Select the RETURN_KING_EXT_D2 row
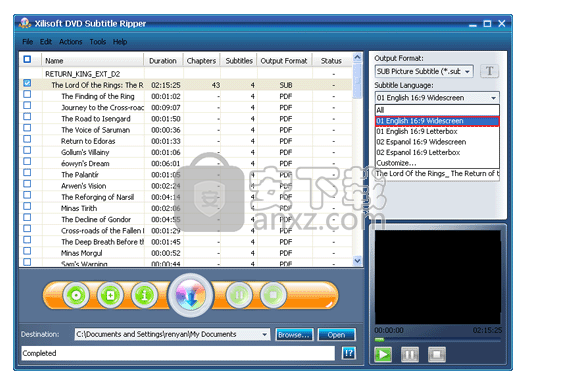The width and height of the screenshot is (564, 388). (x=186, y=74)
